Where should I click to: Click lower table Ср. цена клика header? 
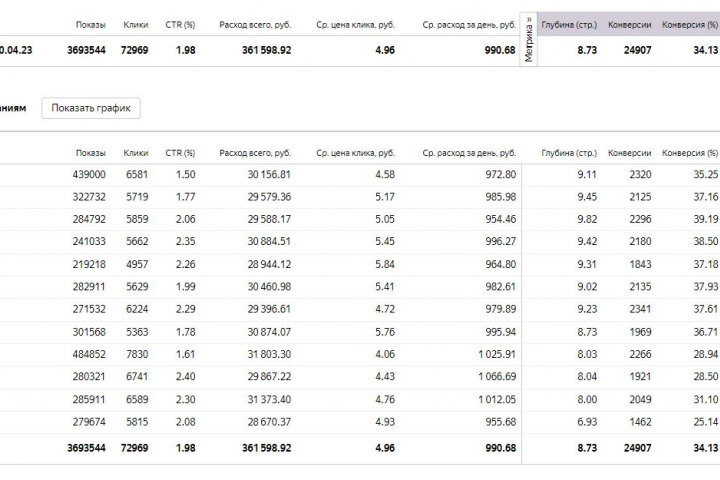[355, 153]
